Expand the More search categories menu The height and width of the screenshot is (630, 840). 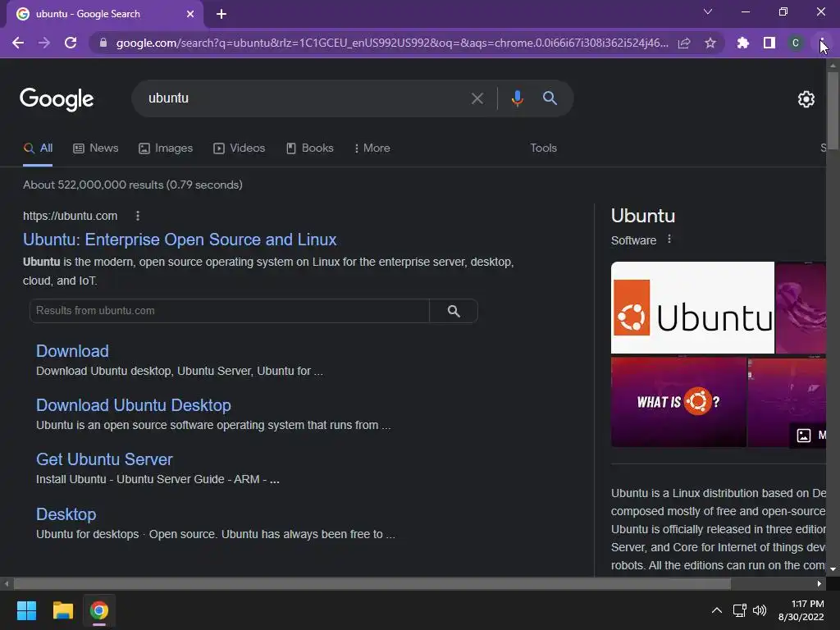coord(372,148)
